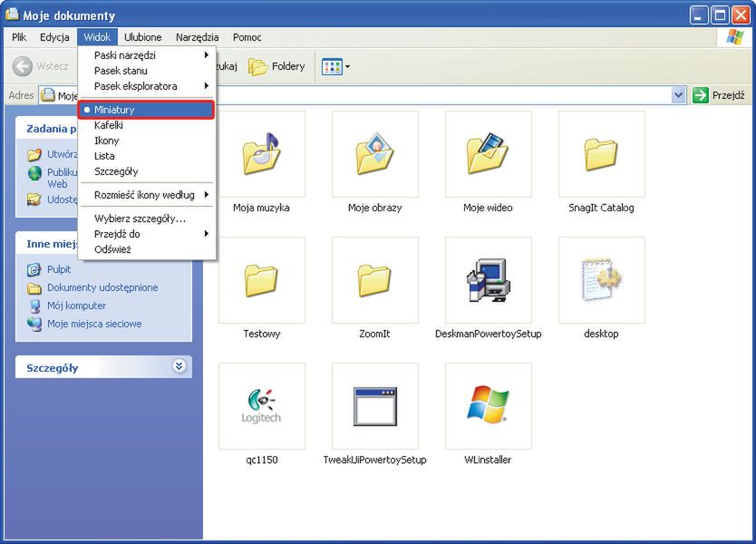756x544 pixels.
Task: Expand the Szczegóły panel chevron
Action: (x=179, y=366)
